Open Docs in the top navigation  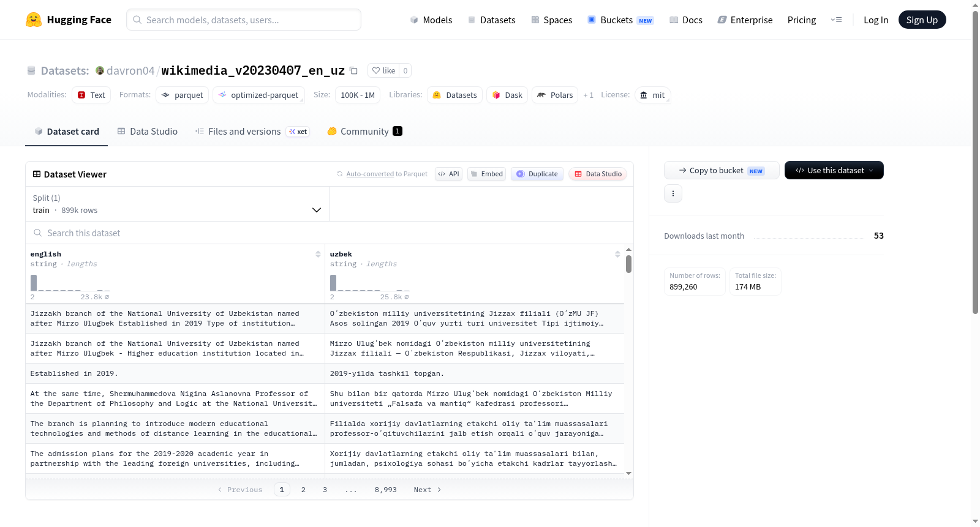[x=686, y=20]
